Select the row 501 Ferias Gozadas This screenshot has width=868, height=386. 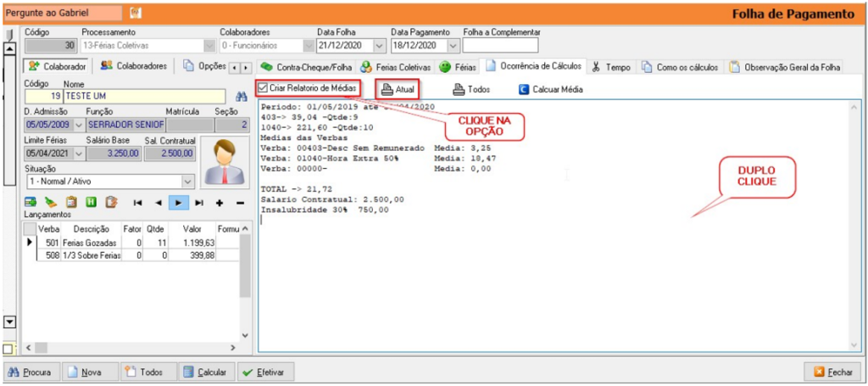[131, 242]
